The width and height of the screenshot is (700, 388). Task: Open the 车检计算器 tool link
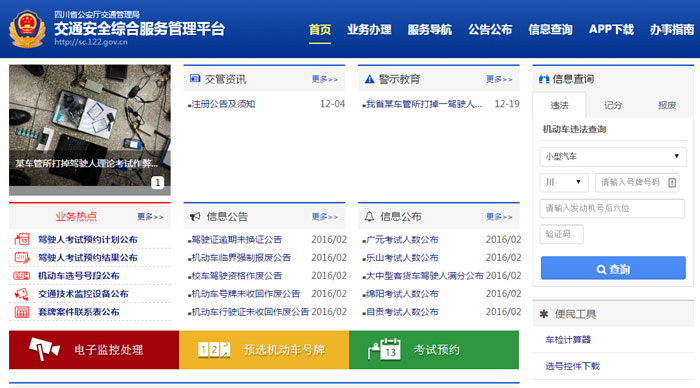click(x=568, y=340)
